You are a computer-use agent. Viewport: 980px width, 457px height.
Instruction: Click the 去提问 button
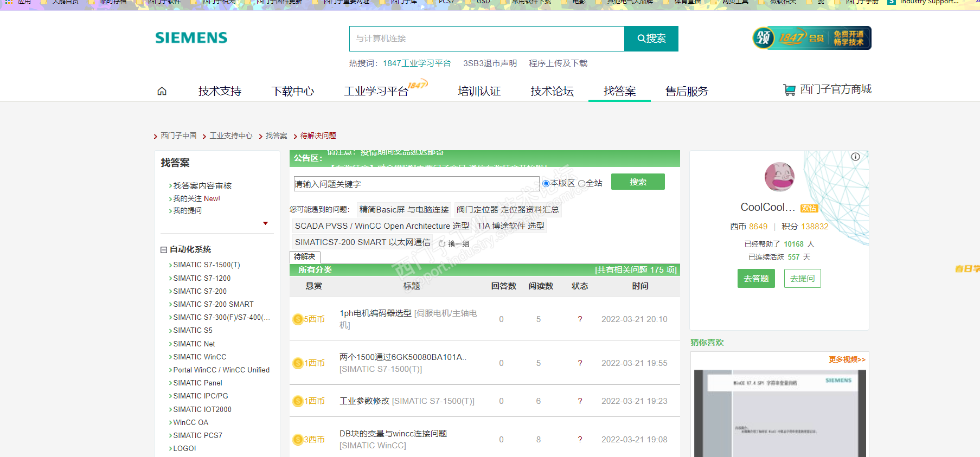click(803, 279)
